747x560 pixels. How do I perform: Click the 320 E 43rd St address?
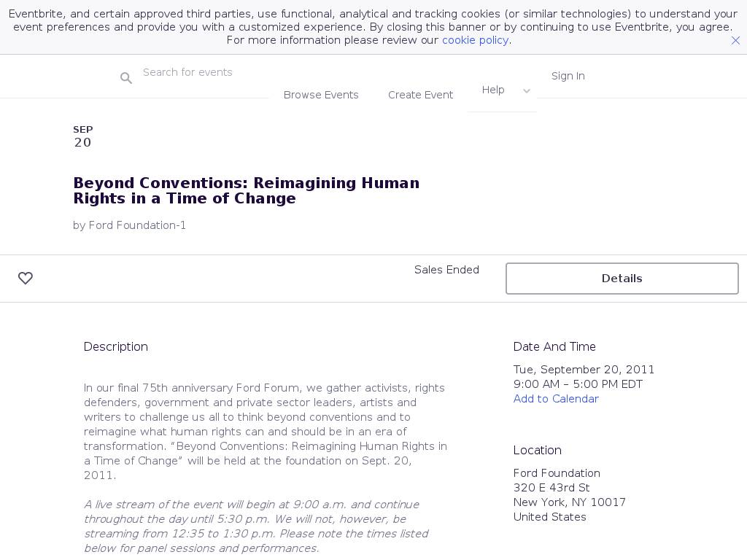(551, 488)
